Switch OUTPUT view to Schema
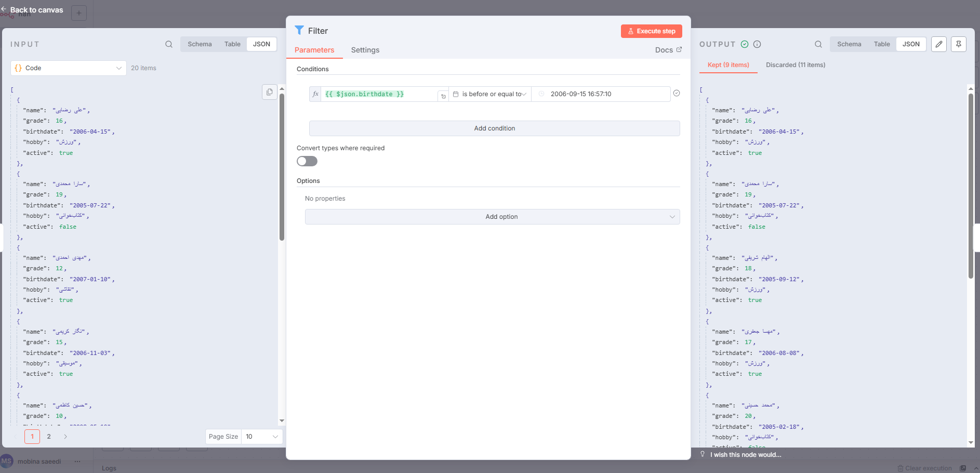The width and height of the screenshot is (980, 473). [x=849, y=44]
